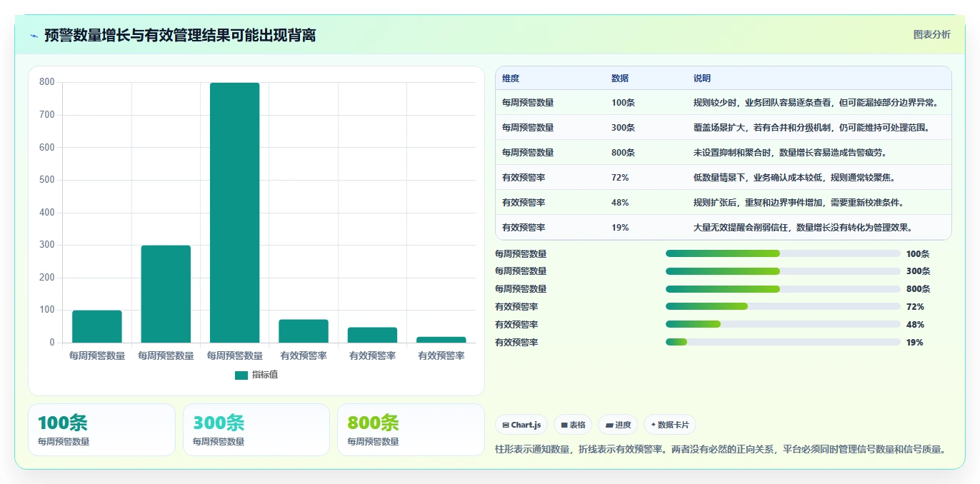The width and height of the screenshot is (980, 484).
Task: Select the 表格 tag chip
Action: click(573, 425)
